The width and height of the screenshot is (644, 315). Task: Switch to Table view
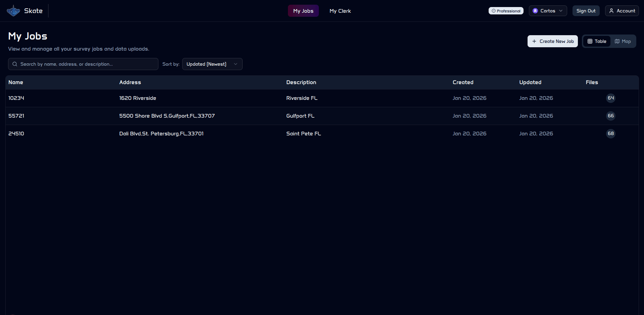[x=597, y=41]
